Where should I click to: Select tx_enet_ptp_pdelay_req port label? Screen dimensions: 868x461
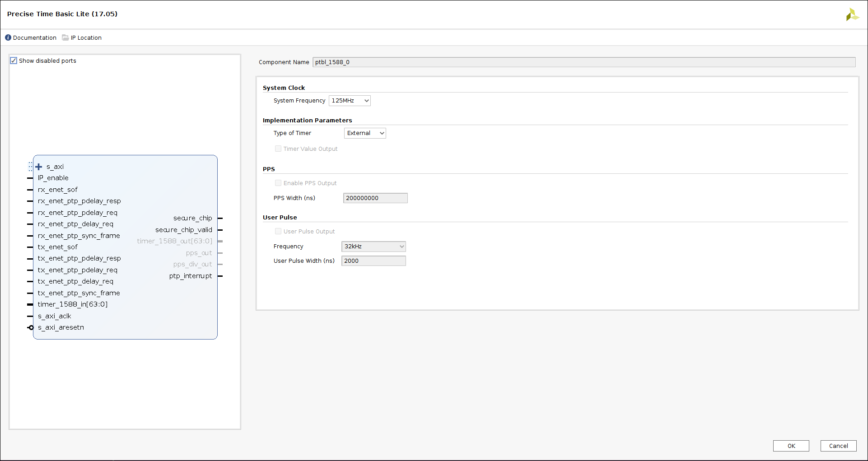(x=78, y=270)
